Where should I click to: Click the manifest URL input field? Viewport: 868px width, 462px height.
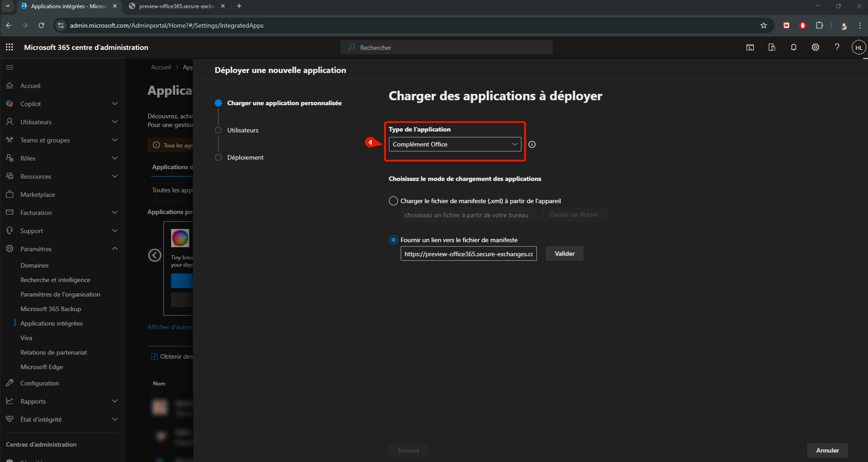coord(469,254)
